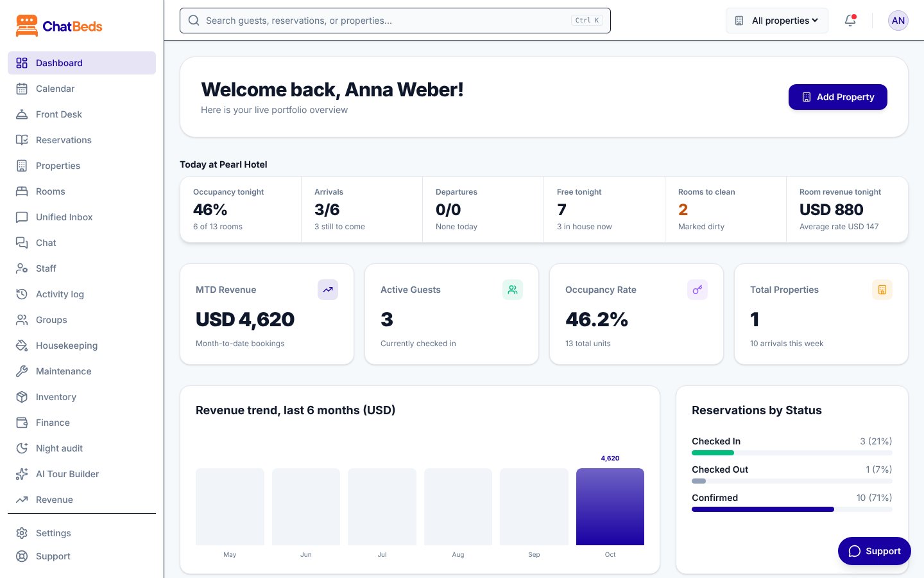The width and height of the screenshot is (924, 578).
Task: Open Support in the sidebar
Action: [x=81, y=556]
